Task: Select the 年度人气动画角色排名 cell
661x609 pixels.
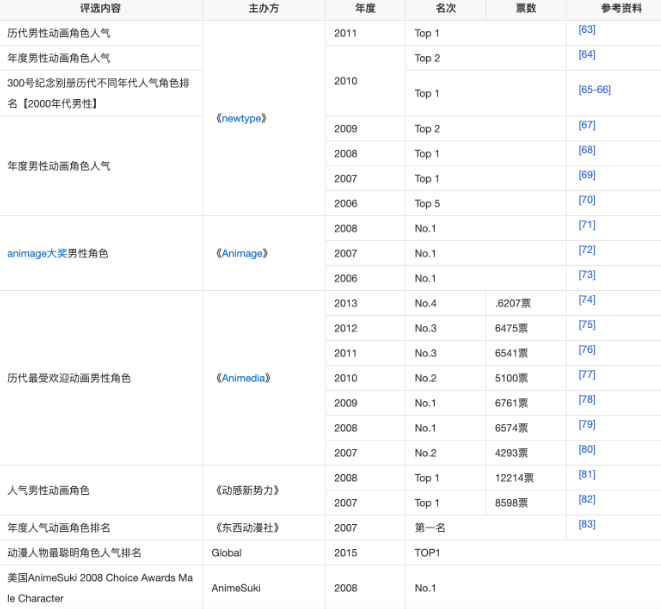Action: (x=101, y=528)
